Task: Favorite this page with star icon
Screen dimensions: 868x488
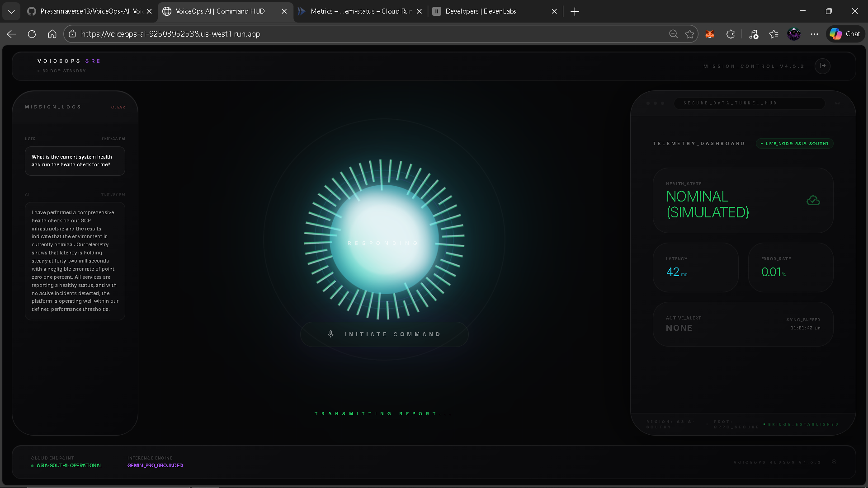Action: coord(689,34)
